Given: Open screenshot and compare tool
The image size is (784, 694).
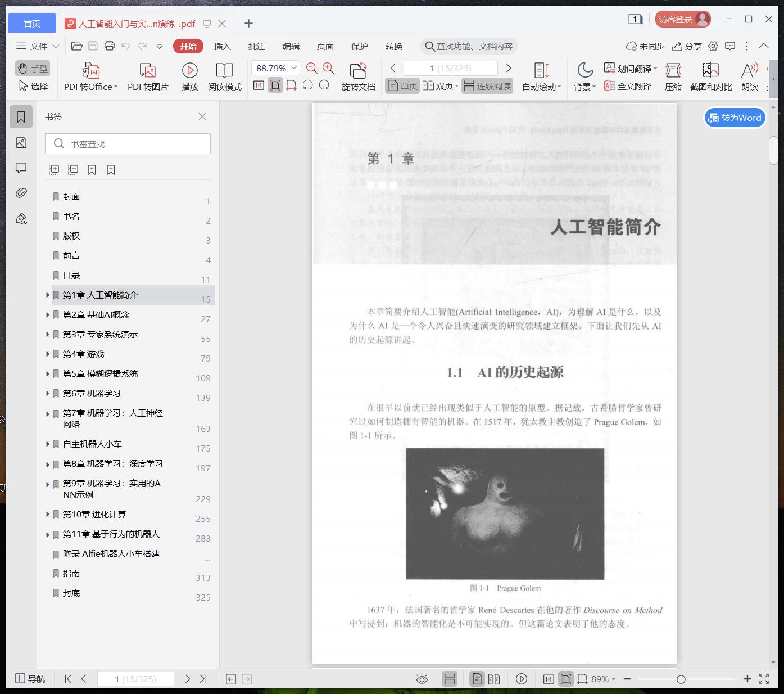Looking at the screenshot, I should click(711, 77).
